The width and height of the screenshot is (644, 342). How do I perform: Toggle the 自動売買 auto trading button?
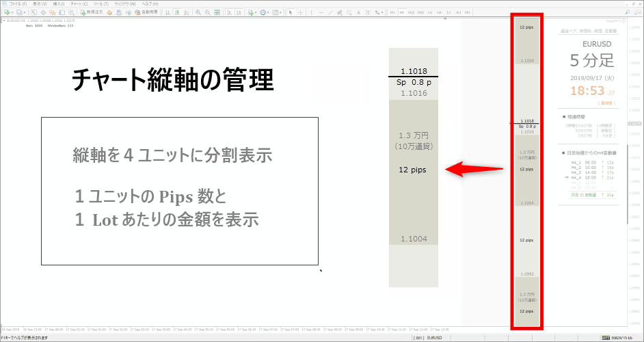point(146,12)
